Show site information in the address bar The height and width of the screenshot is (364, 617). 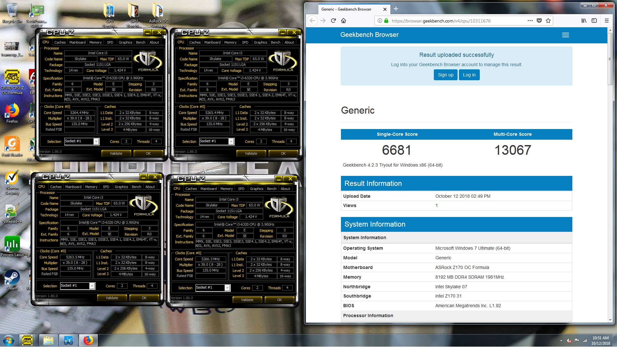pyautogui.click(x=380, y=21)
